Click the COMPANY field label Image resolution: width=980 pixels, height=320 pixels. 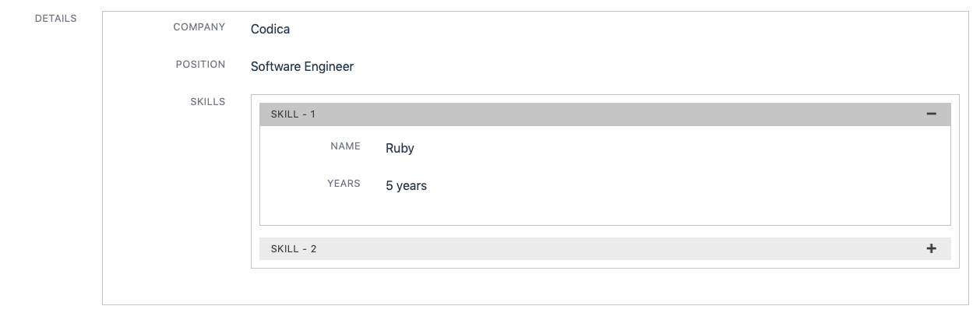199,27
